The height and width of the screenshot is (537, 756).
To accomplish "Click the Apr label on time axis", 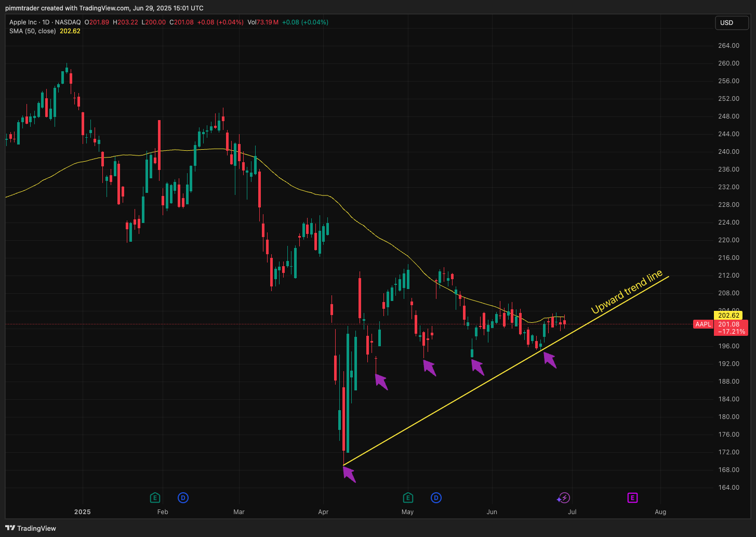I will click(x=323, y=512).
